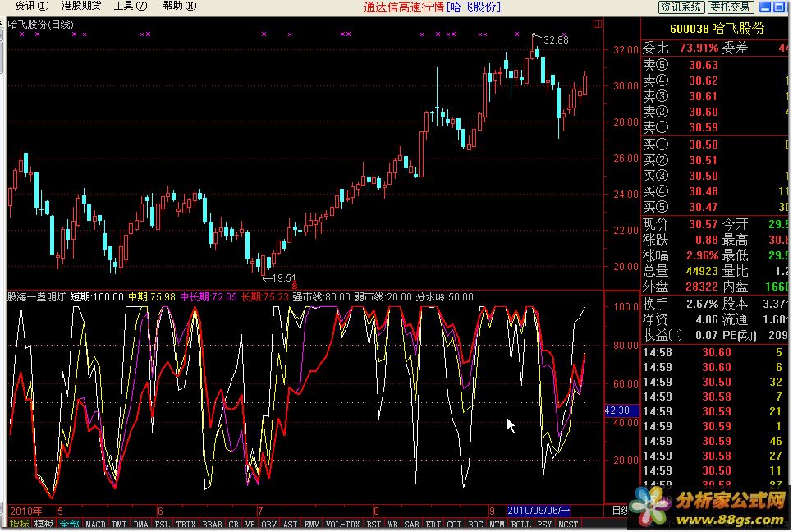
Task: Click the 弱市线:20.00 label
Action: [383, 297]
